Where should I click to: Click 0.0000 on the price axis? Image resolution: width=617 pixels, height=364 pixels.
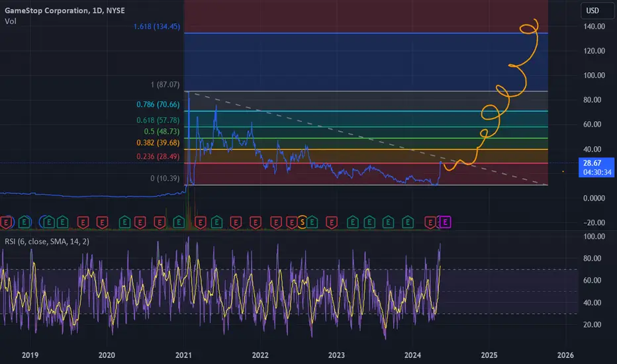click(x=594, y=198)
